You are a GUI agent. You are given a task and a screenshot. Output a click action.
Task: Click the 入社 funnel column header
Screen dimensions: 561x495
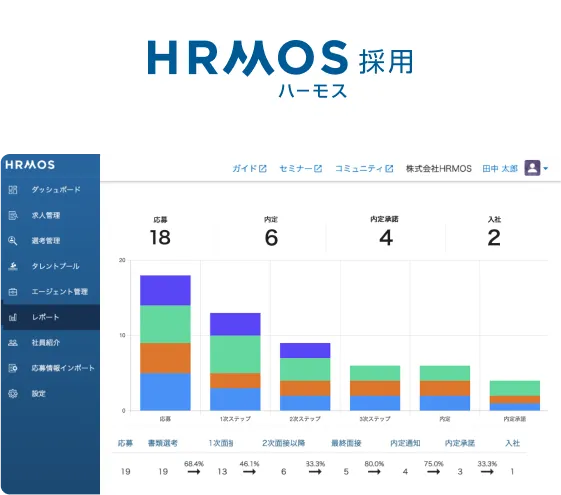512,443
